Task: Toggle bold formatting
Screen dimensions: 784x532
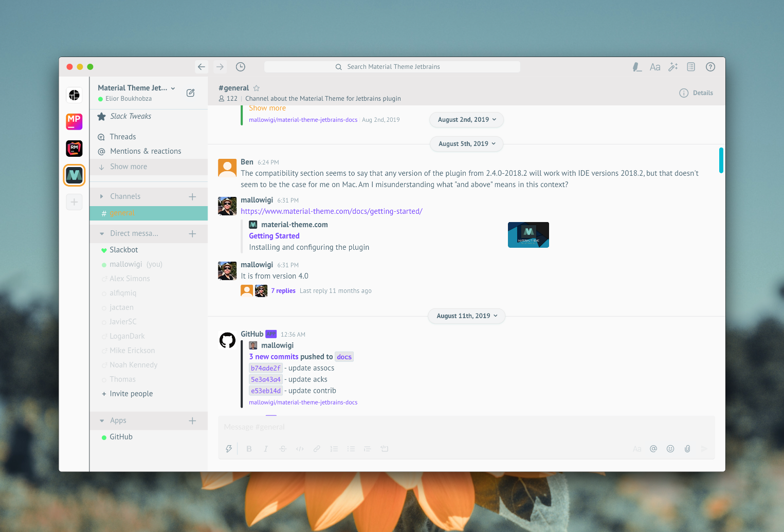Action: pyautogui.click(x=249, y=449)
